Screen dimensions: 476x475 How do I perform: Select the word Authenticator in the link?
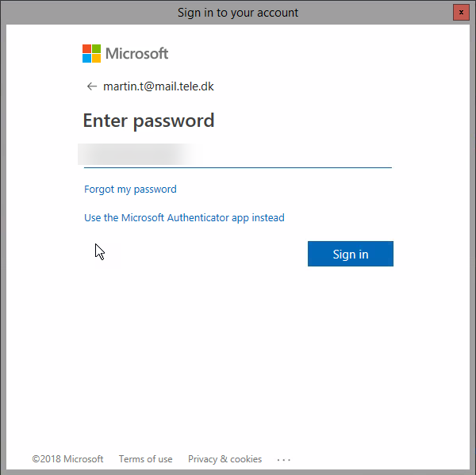pos(198,217)
